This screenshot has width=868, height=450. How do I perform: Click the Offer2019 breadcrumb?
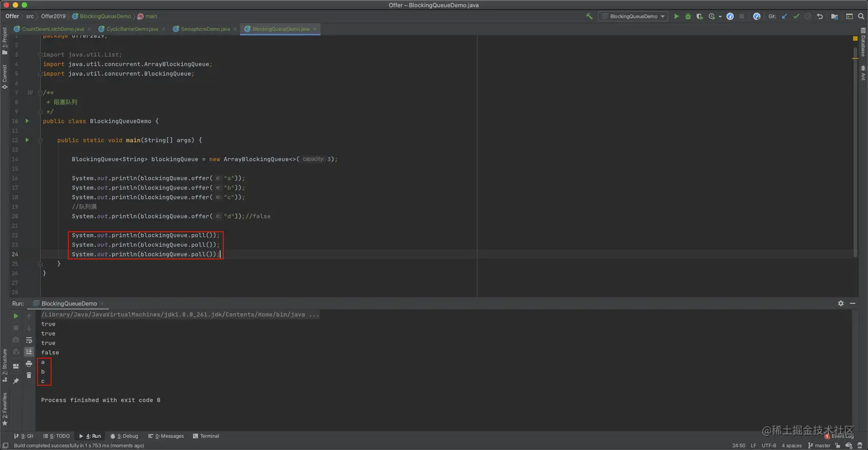coord(53,16)
